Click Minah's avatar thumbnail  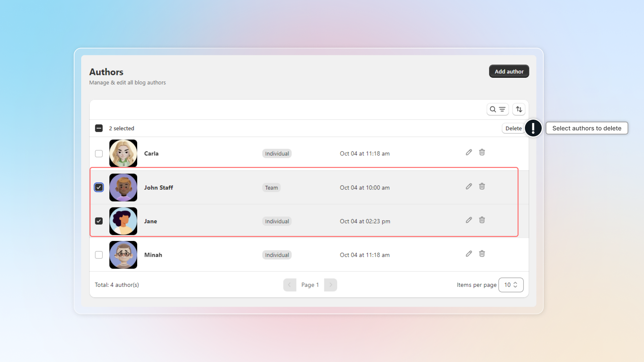click(x=123, y=255)
